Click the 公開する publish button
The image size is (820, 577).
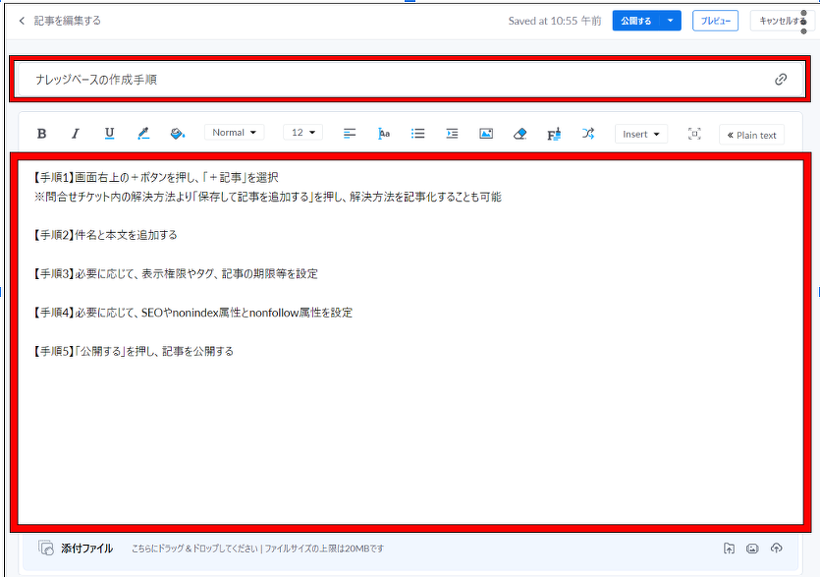coord(636,21)
